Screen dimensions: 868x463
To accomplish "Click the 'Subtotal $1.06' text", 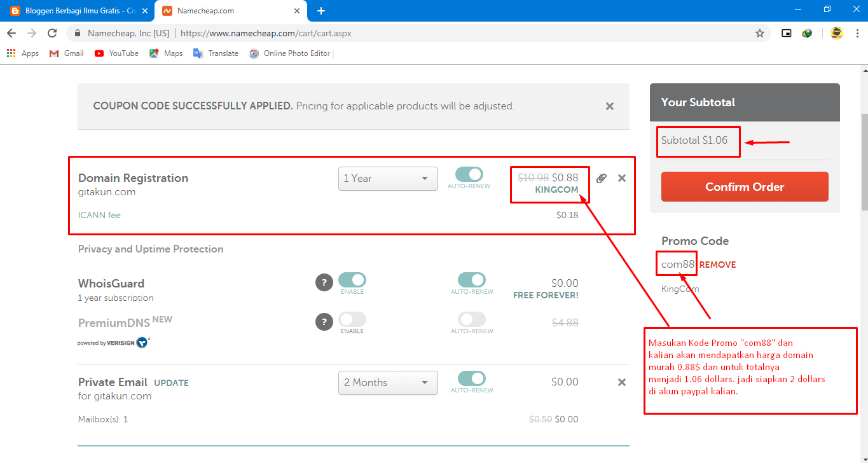I will click(694, 140).
